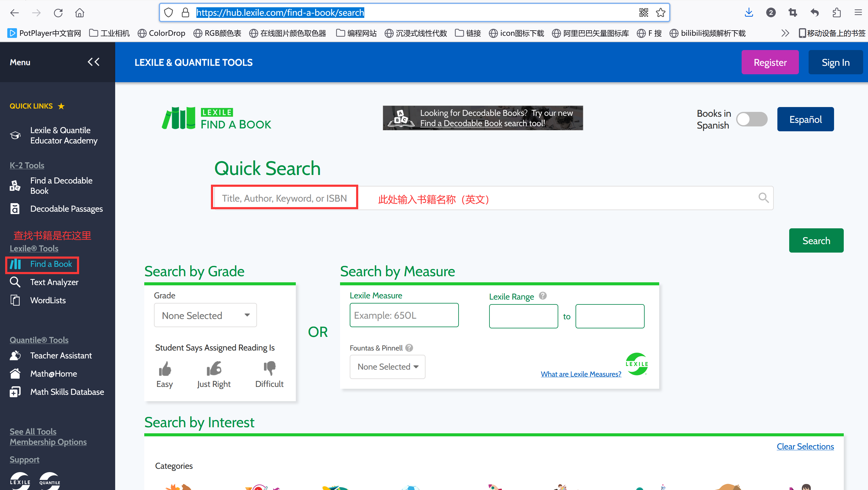Screen dimensions: 868x490
Task: Click the crop screenshot toolbar icon
Action: click(x=793, y=13)
